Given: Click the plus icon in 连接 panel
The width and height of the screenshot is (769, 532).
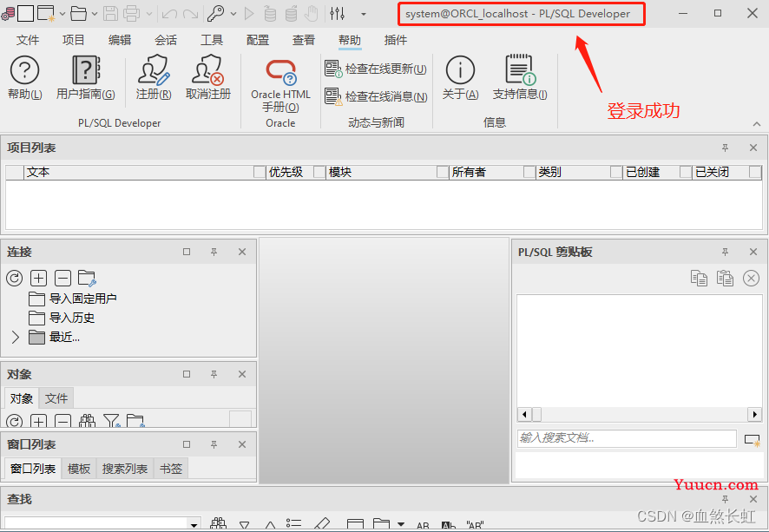Looking at the screenshot, I should [x=39, y=278].
